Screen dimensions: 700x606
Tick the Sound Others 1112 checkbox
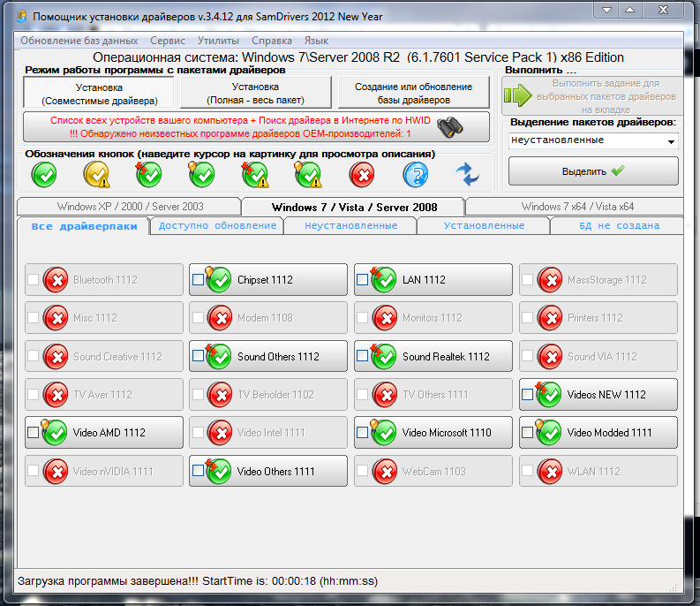199,356
